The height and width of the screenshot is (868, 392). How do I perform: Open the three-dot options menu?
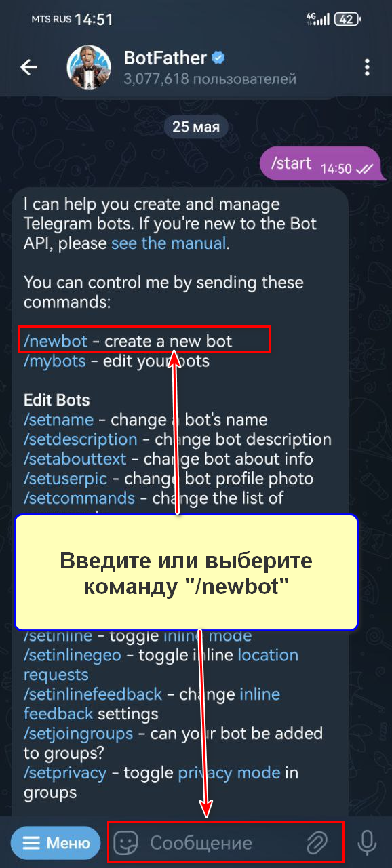367,67
